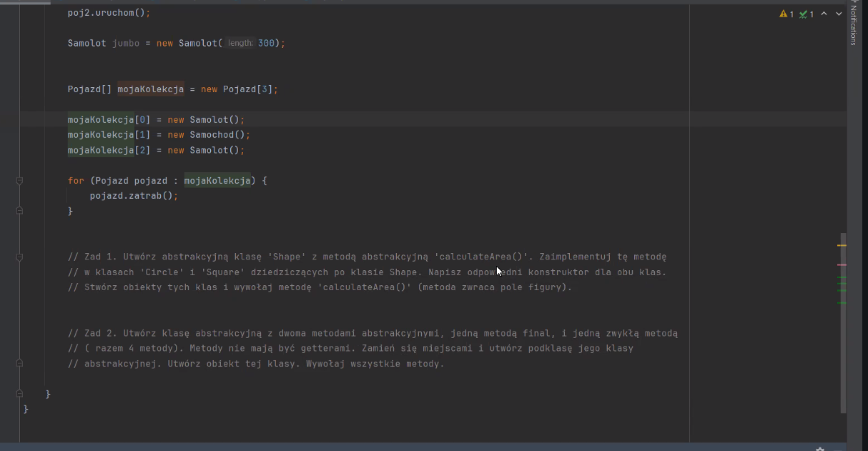Collapse the 'Zad 1' comment block fold marker
The height and width of the screenshot is (451, 868).
[19, 257]
